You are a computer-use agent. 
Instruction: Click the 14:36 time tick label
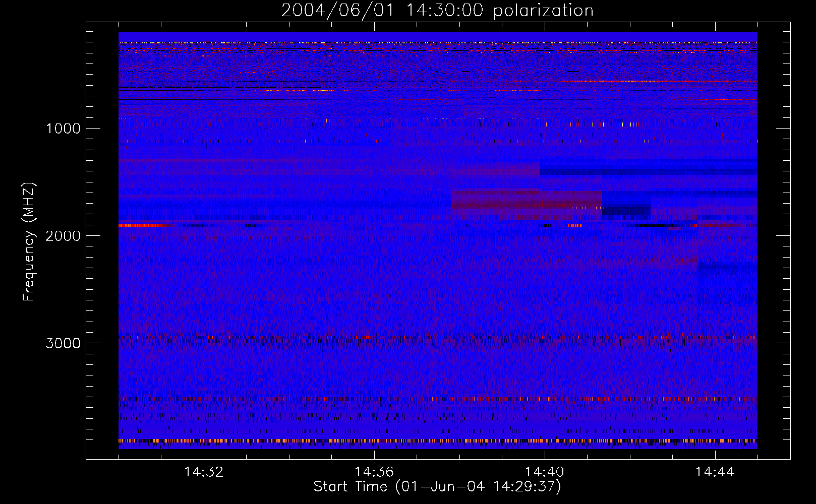[374, 472]
